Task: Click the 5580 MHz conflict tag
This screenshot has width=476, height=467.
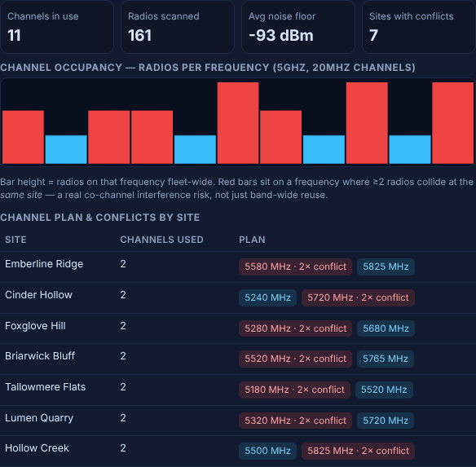Action: tap(295, 267)
